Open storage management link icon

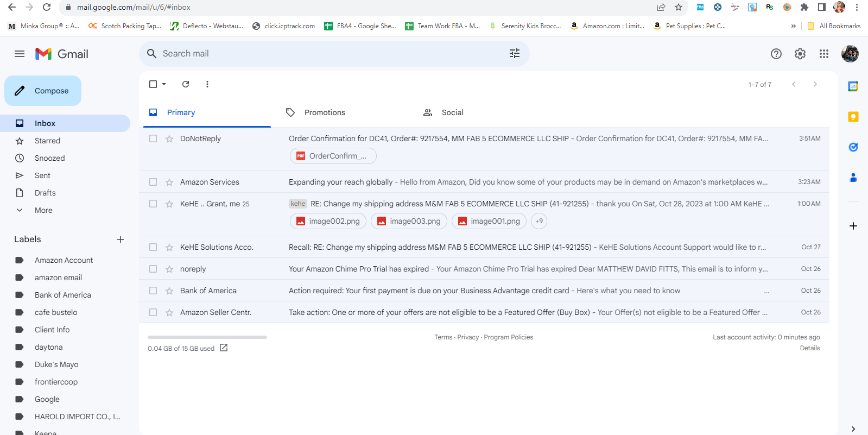(224, 348)
